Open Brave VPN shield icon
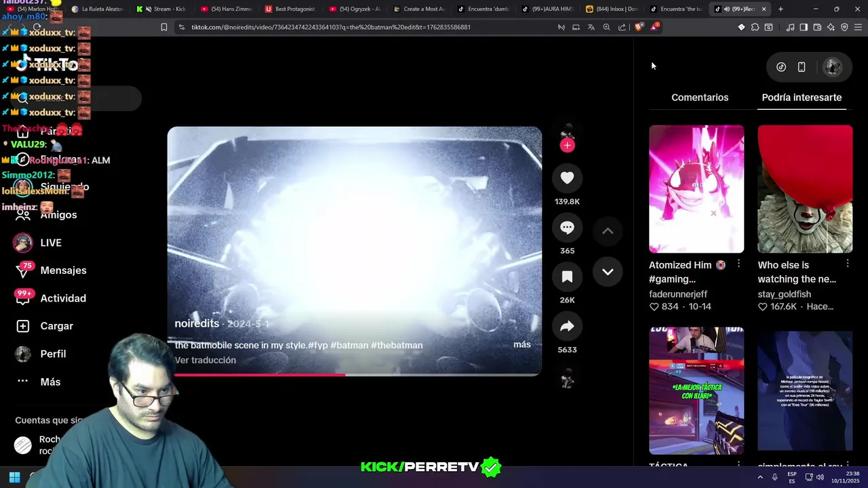 coord(844,27)
